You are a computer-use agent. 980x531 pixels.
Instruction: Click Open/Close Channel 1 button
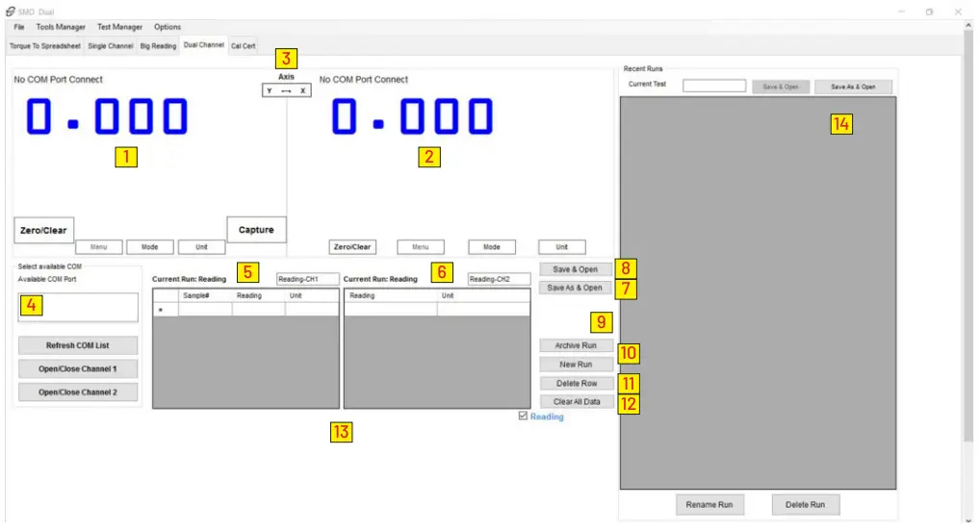click(x=78, y=368)
